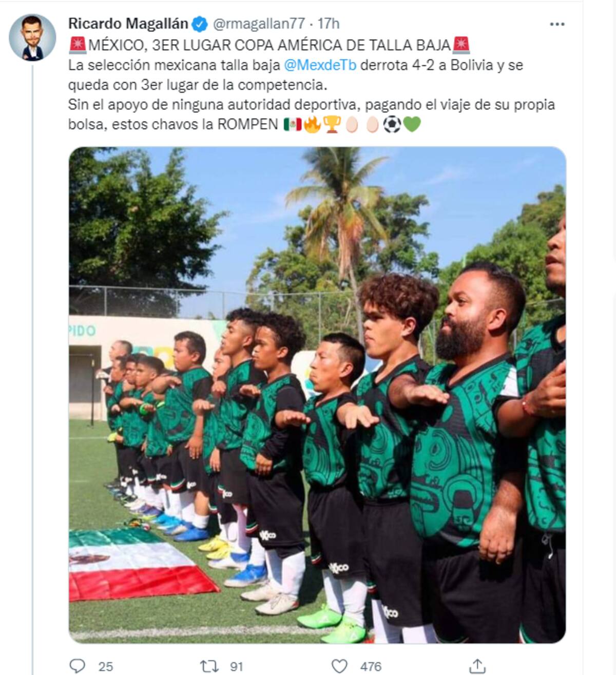Click the blue verified badge
This screenshot has height=675, width=616.
(x=200, y=24)
